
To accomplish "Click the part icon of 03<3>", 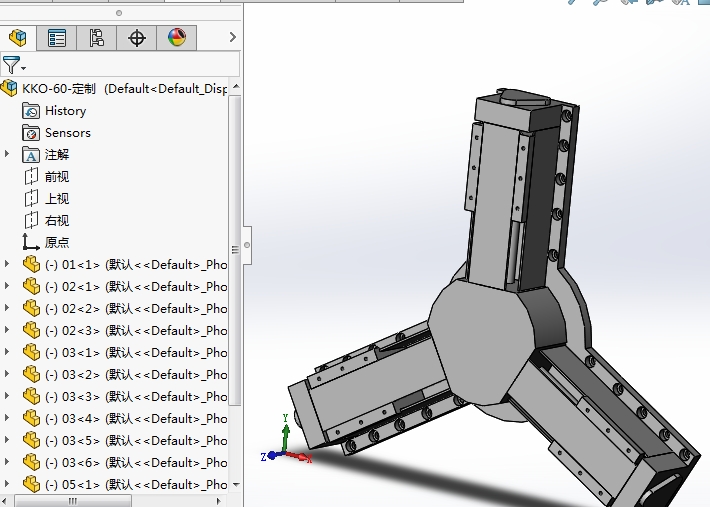I will (31, 397).
